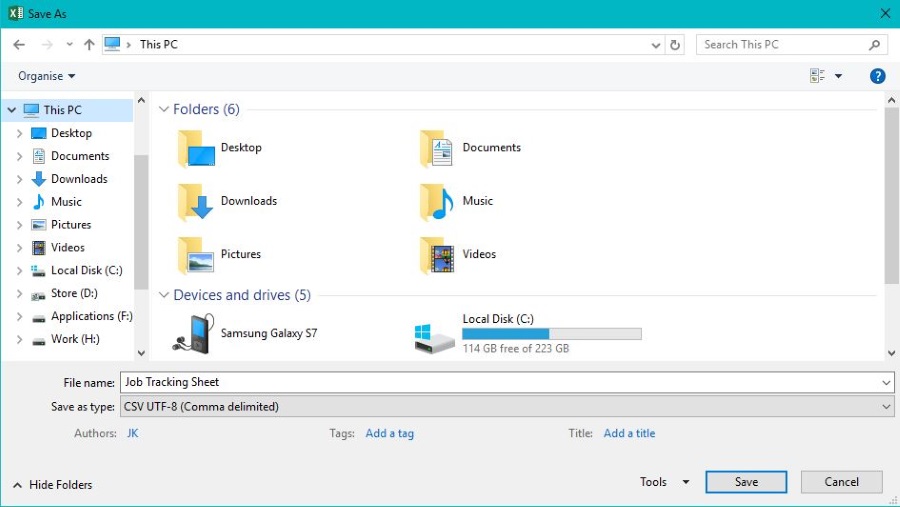Click the search magnifier icon

pyautogui.click(x=874, y=45)
